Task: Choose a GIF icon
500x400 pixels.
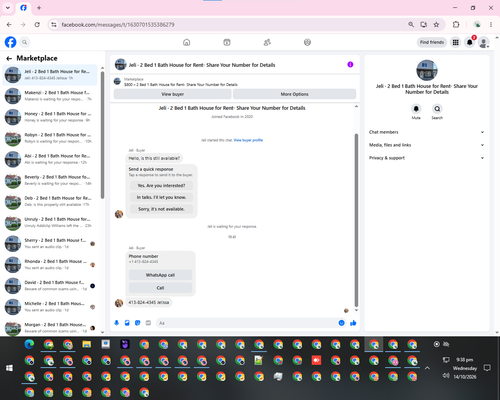Action: click(148, 323)
